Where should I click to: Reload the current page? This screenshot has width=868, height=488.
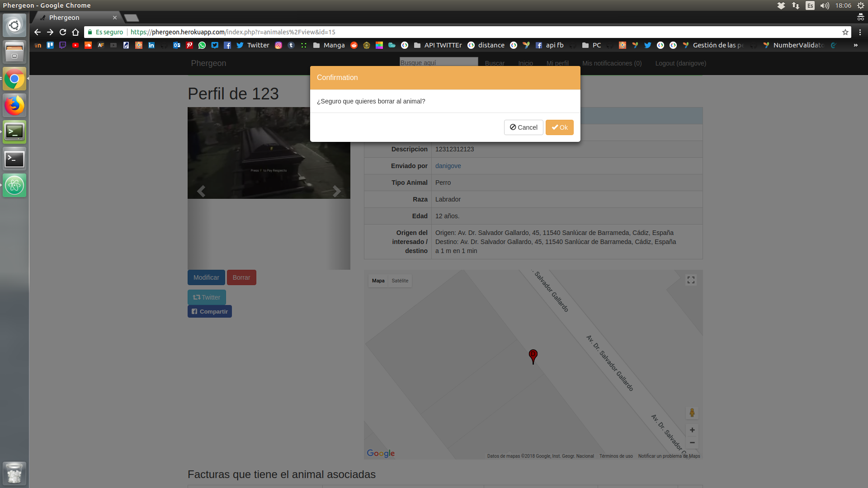[63, 32]
